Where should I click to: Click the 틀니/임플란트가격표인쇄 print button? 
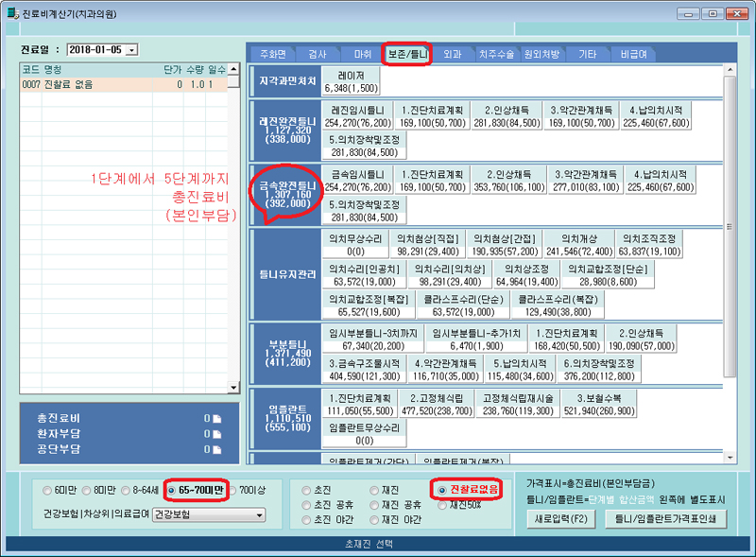664,518
